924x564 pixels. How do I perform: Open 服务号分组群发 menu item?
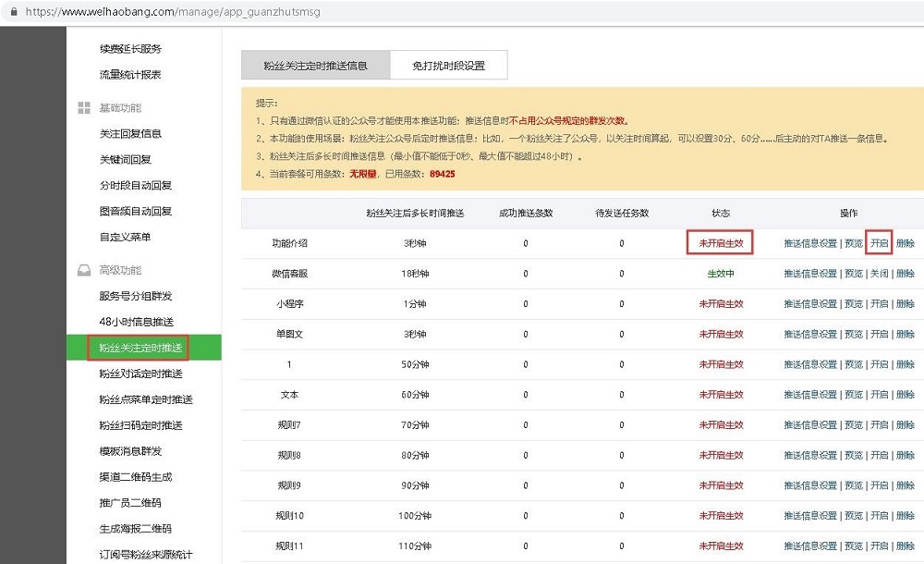pyautogui.click(x=136, y=296)
